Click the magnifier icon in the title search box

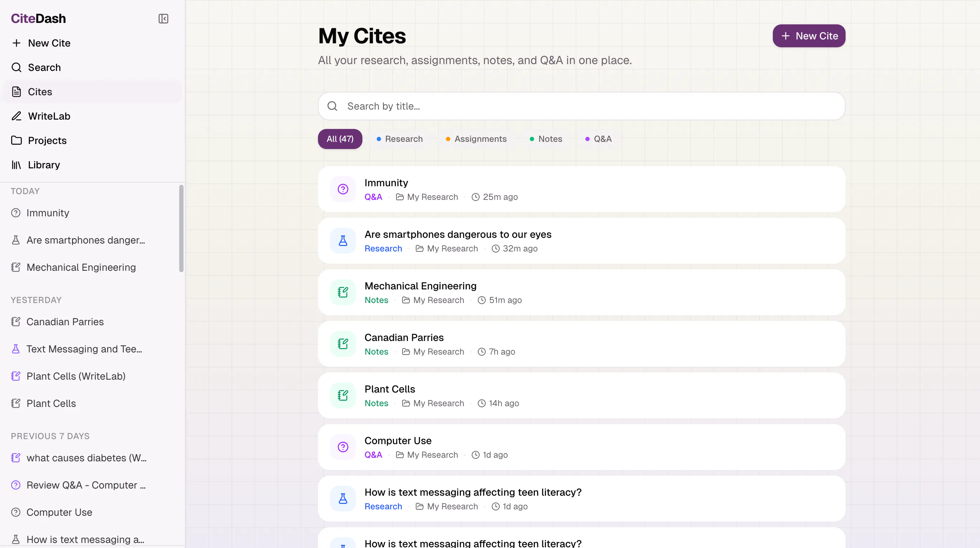[332, 106]
